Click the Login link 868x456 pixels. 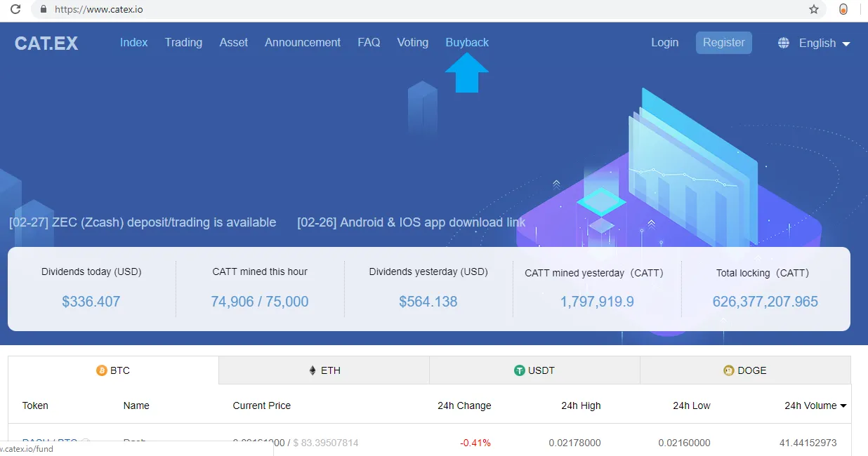point(664,42)
